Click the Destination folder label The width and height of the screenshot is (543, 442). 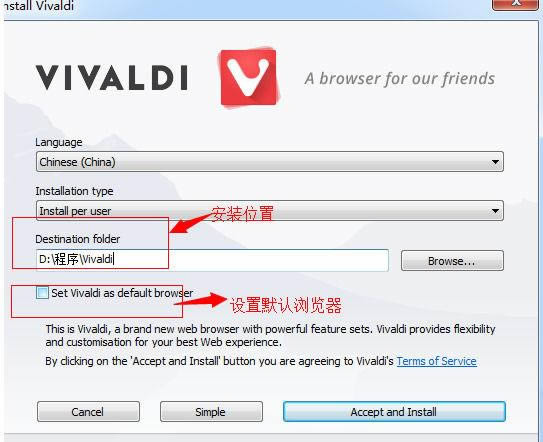tap(78, 239)
